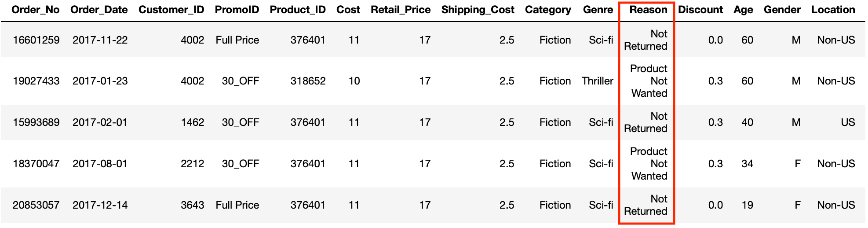
Task: Select the Retail_Price column header
Action: click(401, 10)
